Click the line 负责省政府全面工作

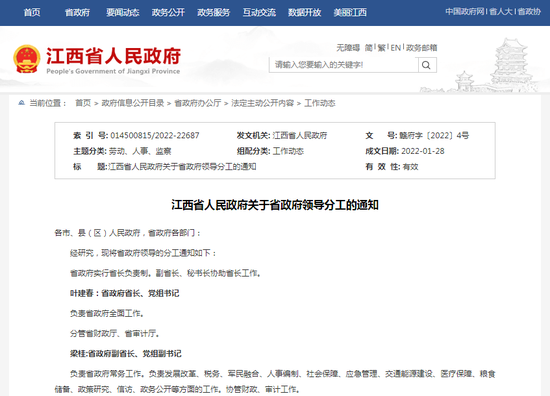[107, 313]
